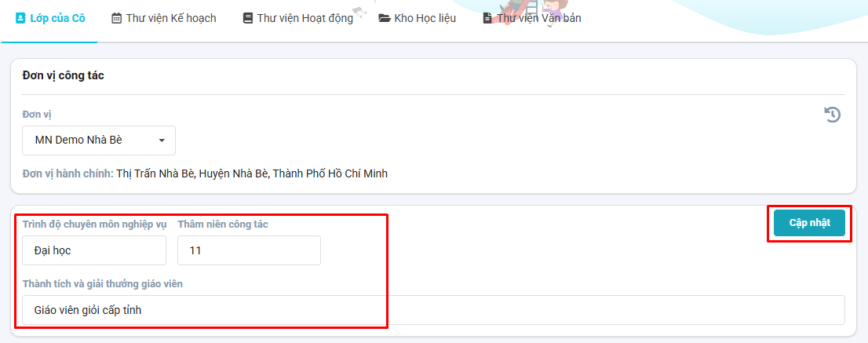
Task: Click the document icon beside Thư viện Văn bản
Action: click(487, 18)
